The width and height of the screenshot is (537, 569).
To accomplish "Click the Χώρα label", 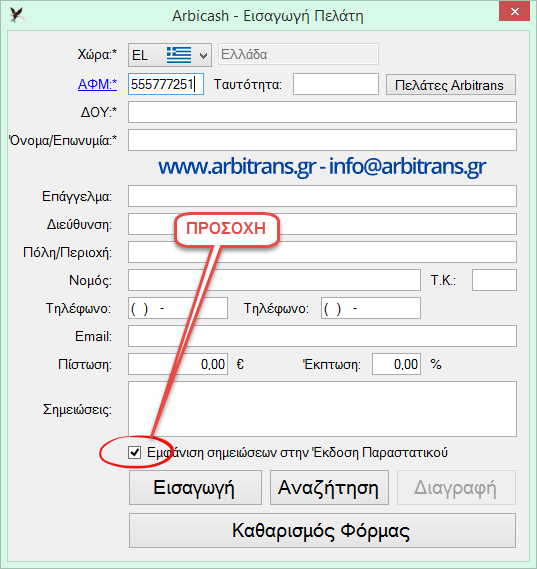I will tap(97, 55).
